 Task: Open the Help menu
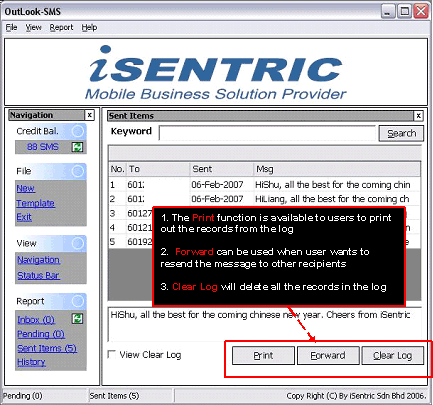tap(89, 27)
